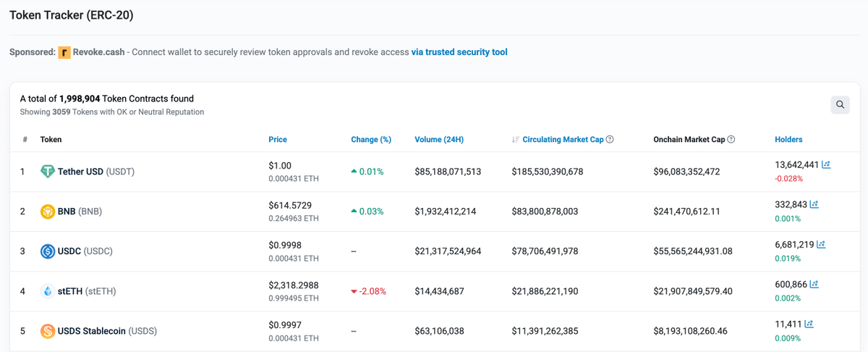Click stETH change value -2.08%
This screenshot has height=352, width=868.
click(373, 291)
